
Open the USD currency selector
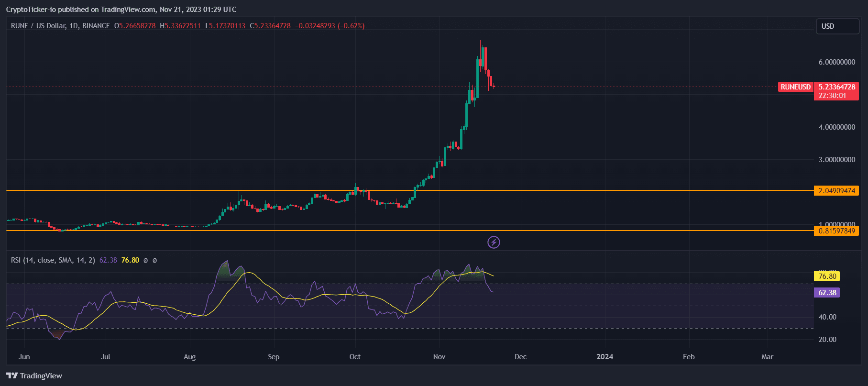tap(837, 26)
